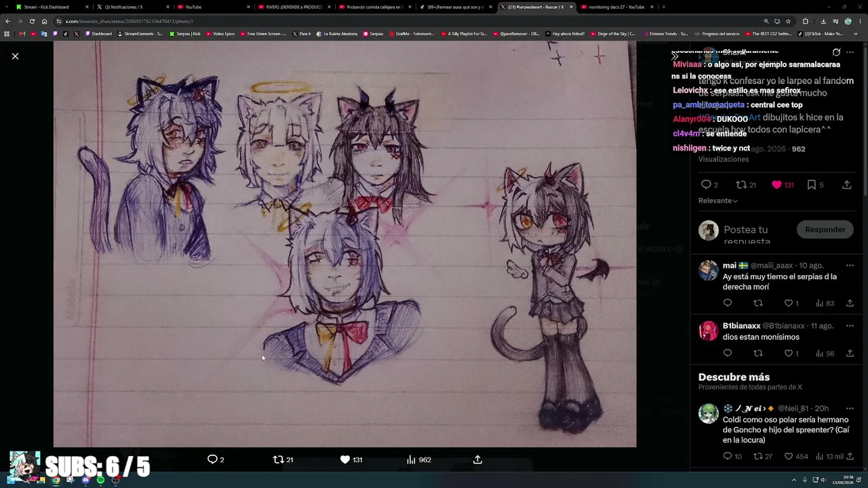Share the main post in the sidebar
868x488 pixels.
point(847,184)
